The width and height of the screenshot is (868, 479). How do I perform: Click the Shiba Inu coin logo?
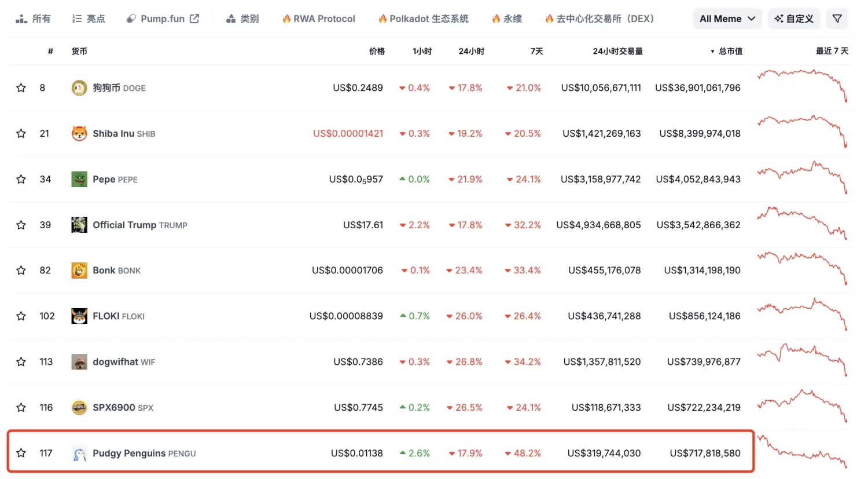79,133
